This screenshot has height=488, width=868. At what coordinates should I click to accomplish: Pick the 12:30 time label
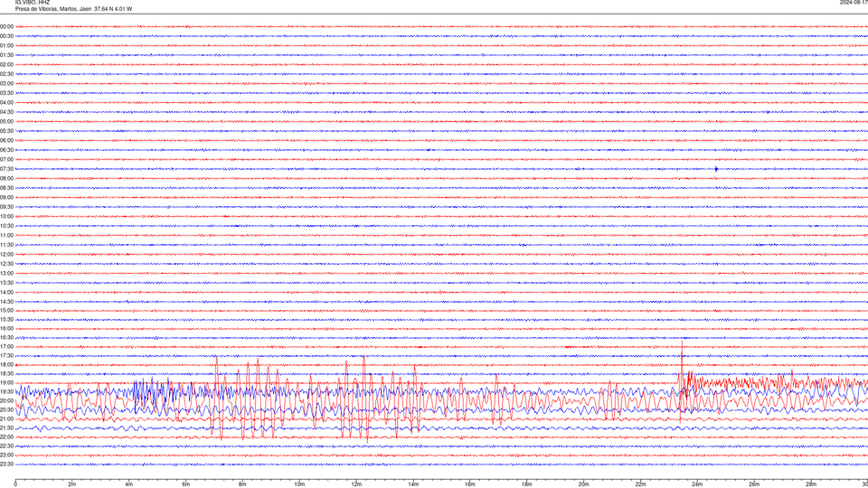coord(6,264)
